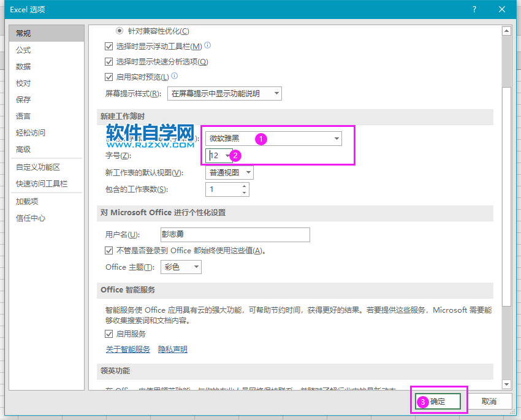The height and width of the screenshot is (420, 521).
Task: Open the 新工作表的默认视图 dropdown
Action: tap(249, 172)
